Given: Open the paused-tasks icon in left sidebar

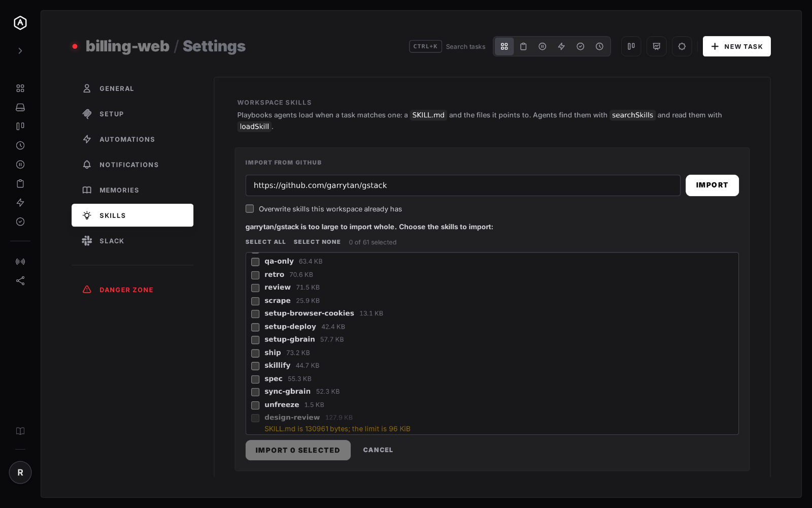Looking at the screenshot, I should click(x=20, y=165).
